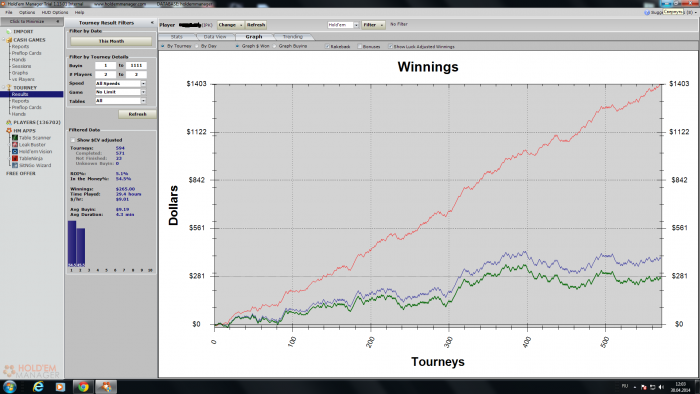The width and height of the screenshot is (700, 394).
Task: Click the Cash Games folder icon
Action: (x=9, y=40)
